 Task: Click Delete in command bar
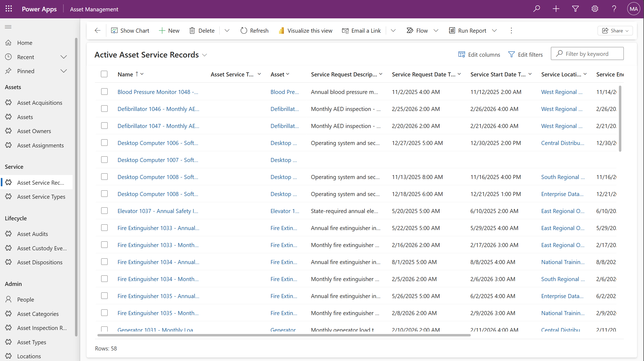(202, 31)
